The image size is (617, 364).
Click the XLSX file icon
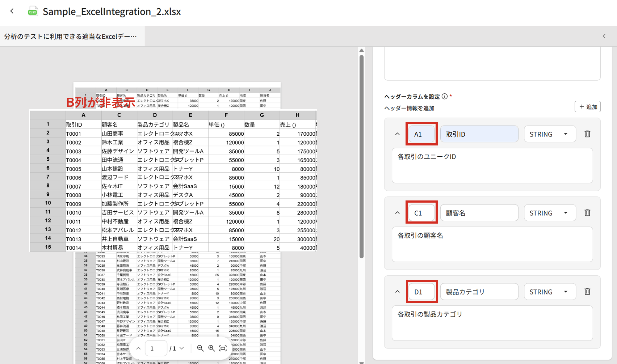(33, 11)
